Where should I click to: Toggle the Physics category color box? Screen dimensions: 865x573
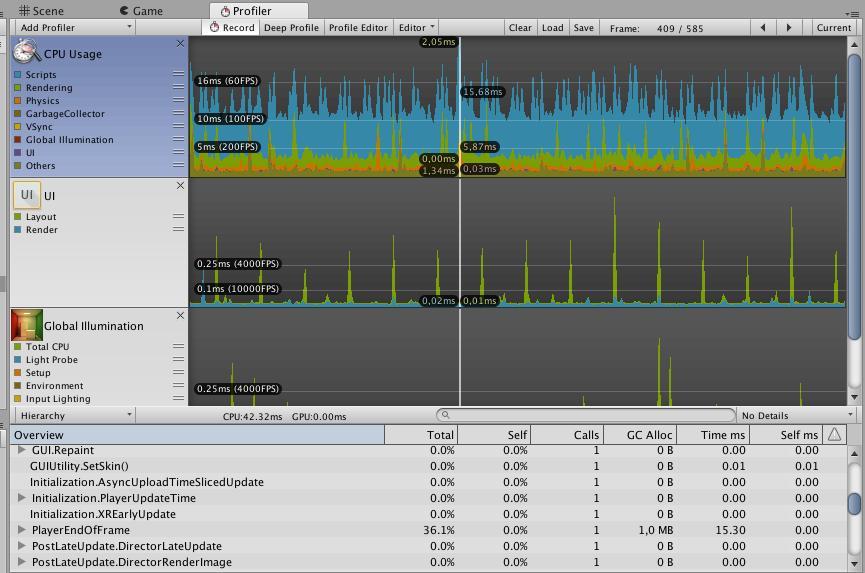tap(18, 100)
